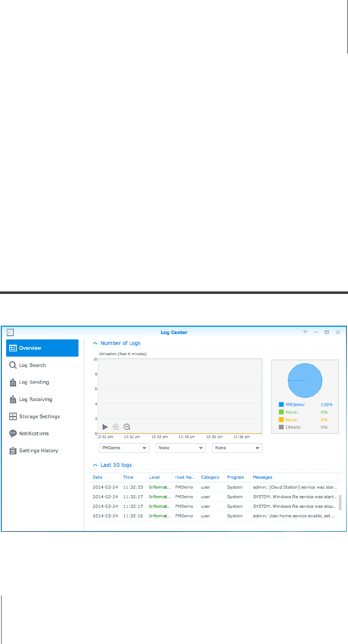Zoom in on the utilization chart
This screenshot has height=644, width=348.
[x=116, y=427]
